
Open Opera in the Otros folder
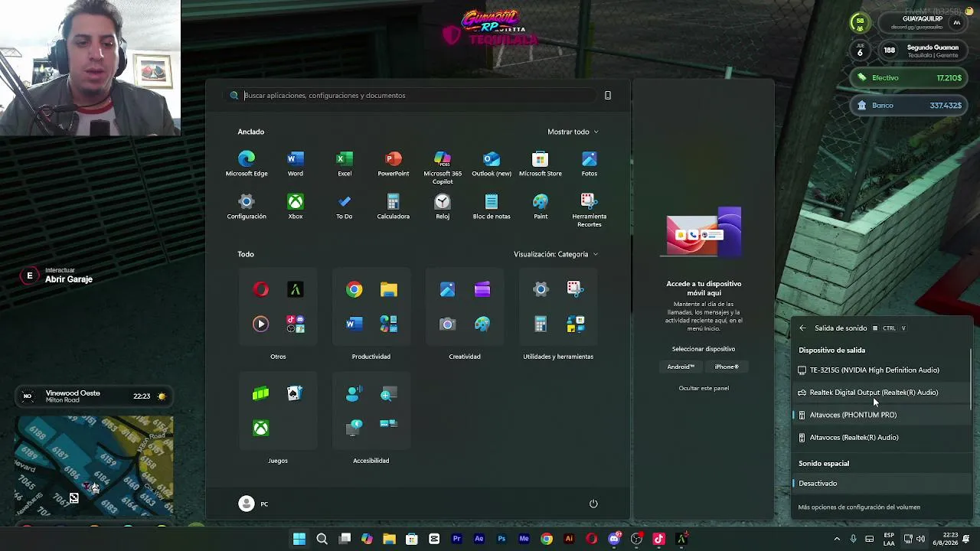tap(261, 289)
